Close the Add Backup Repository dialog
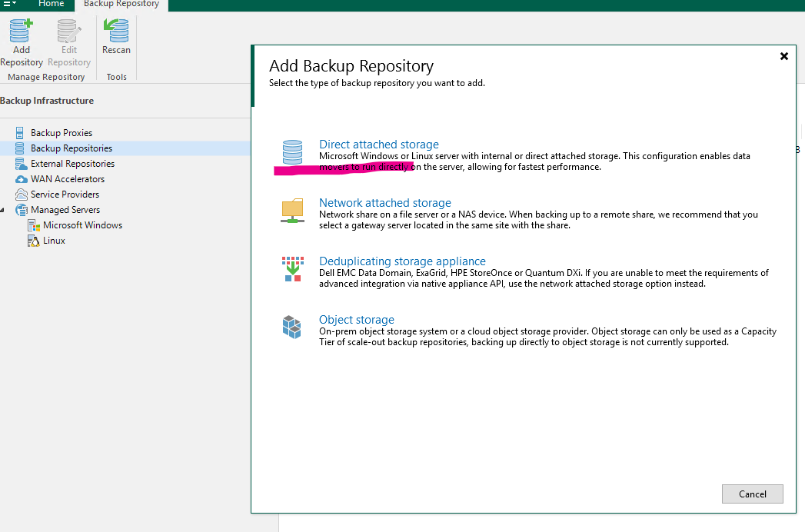805x532 pixels. [783, 56]
